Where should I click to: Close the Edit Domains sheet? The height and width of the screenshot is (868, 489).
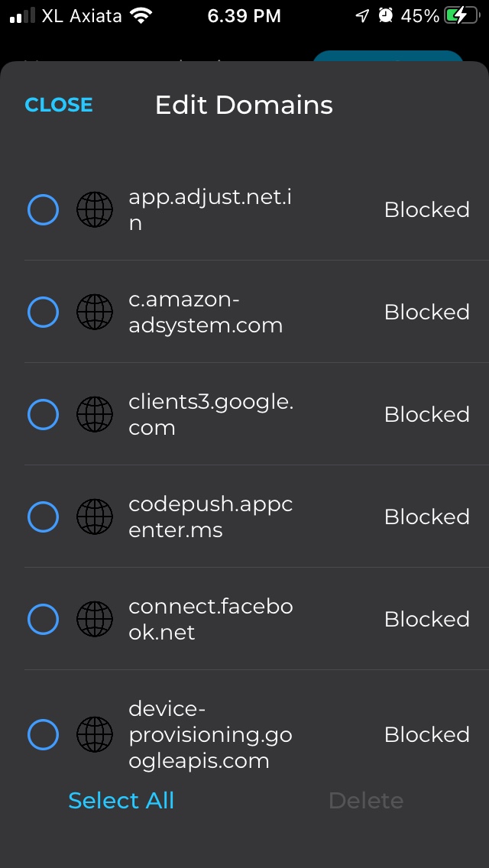click(x=59, y=105)
